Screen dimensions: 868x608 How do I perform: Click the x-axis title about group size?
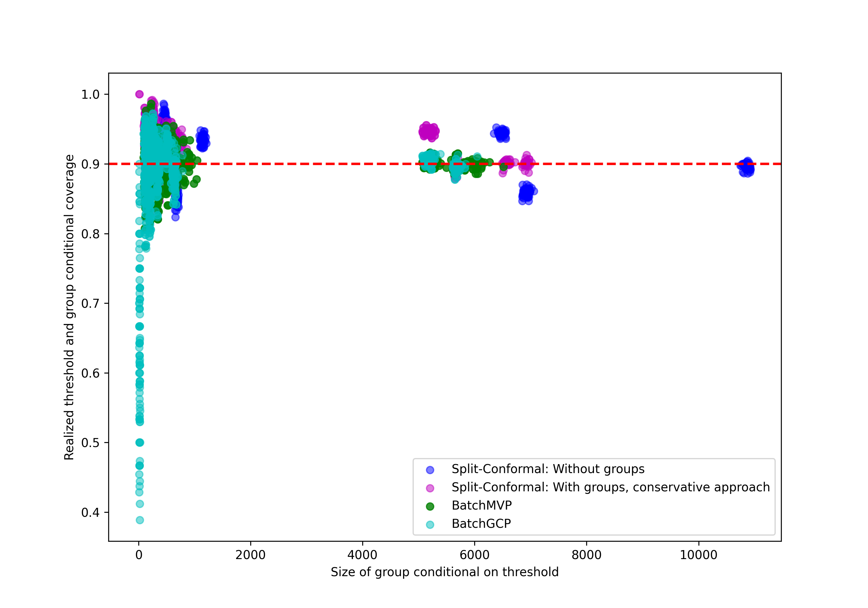445,572
